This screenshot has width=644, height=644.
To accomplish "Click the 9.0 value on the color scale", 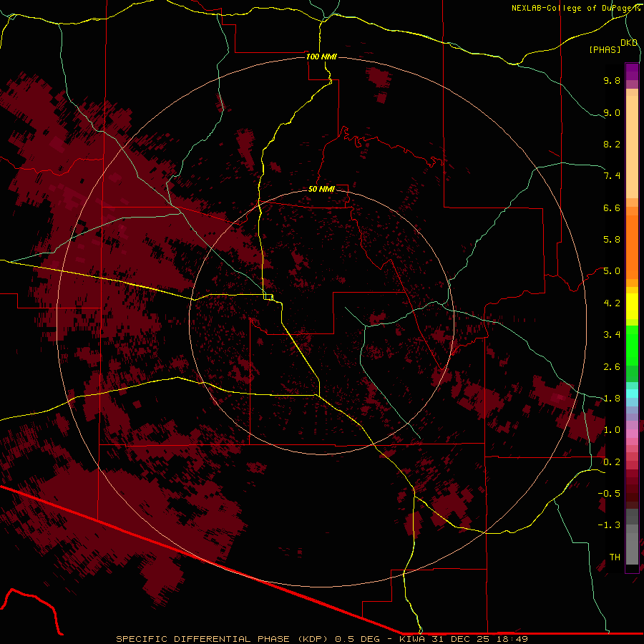I will click(x=612, y=112).
